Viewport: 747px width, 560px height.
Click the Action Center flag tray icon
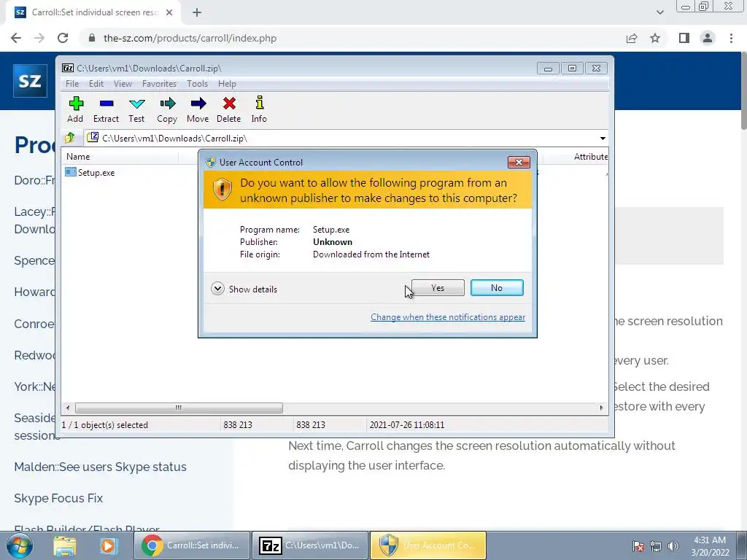pos(638,545)
